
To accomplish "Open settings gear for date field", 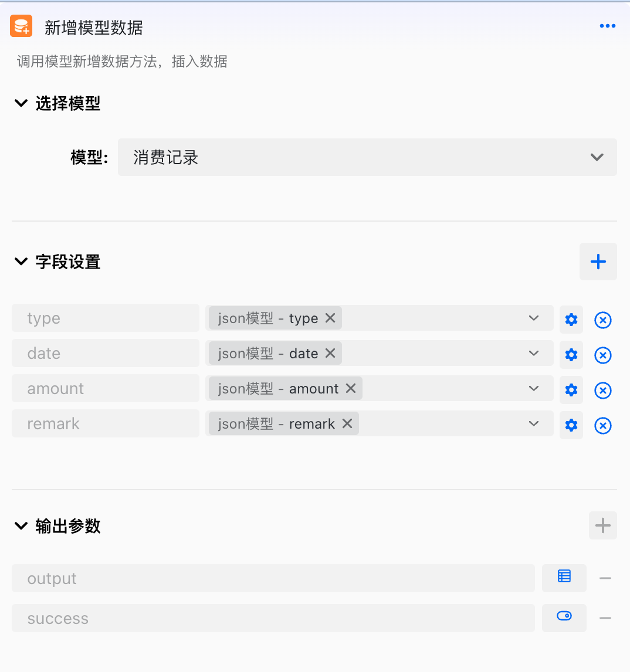I will 571,355.
